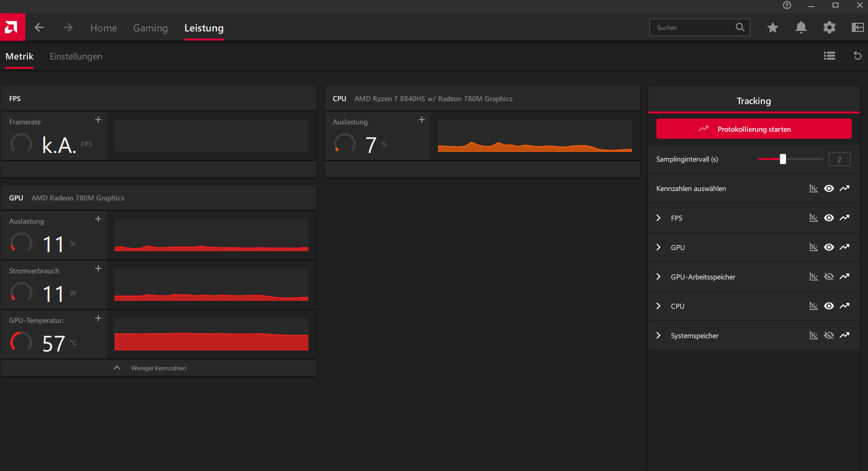
Task: Click the trend-line icon in the Systemspeicher row
Action: coord(844,335)
